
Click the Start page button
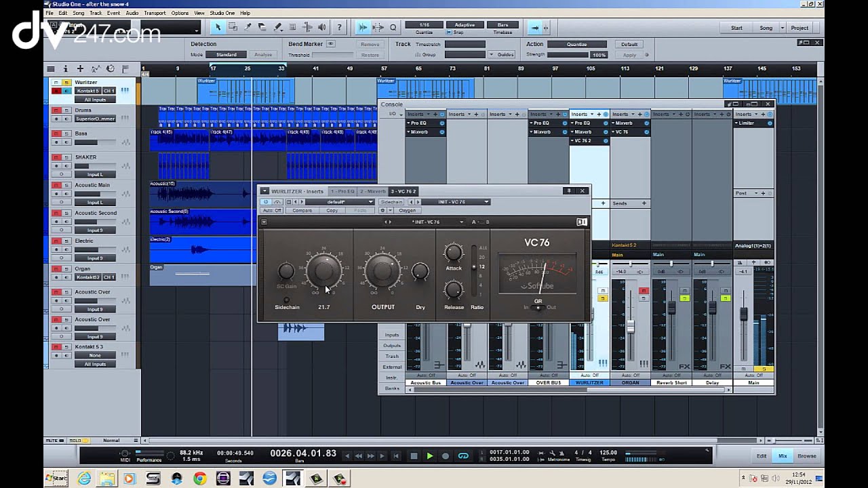pos(736,28)
